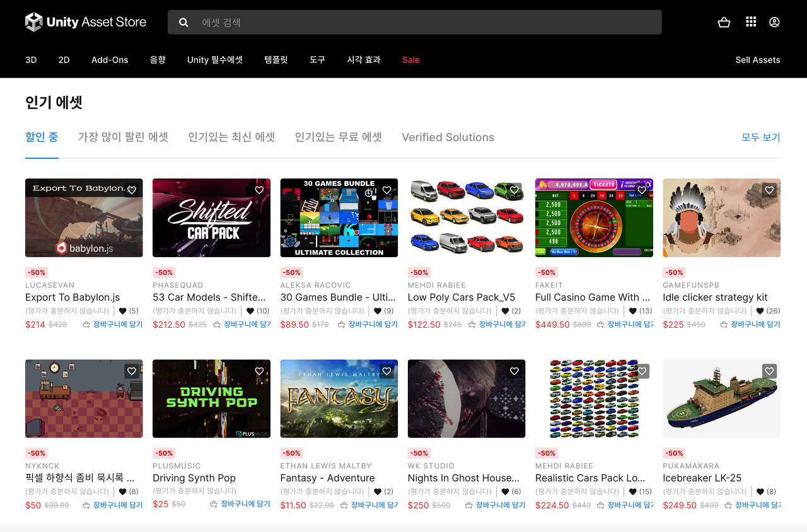This screenshot has width=807, height=532.
Task: Add 30 Games Bundle to cart
Action: click(x=368, y=325)
